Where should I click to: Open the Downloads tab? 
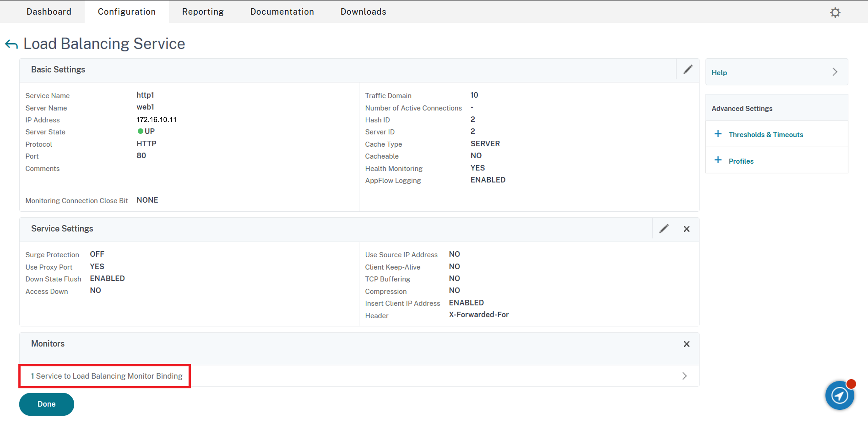point(363,11)
